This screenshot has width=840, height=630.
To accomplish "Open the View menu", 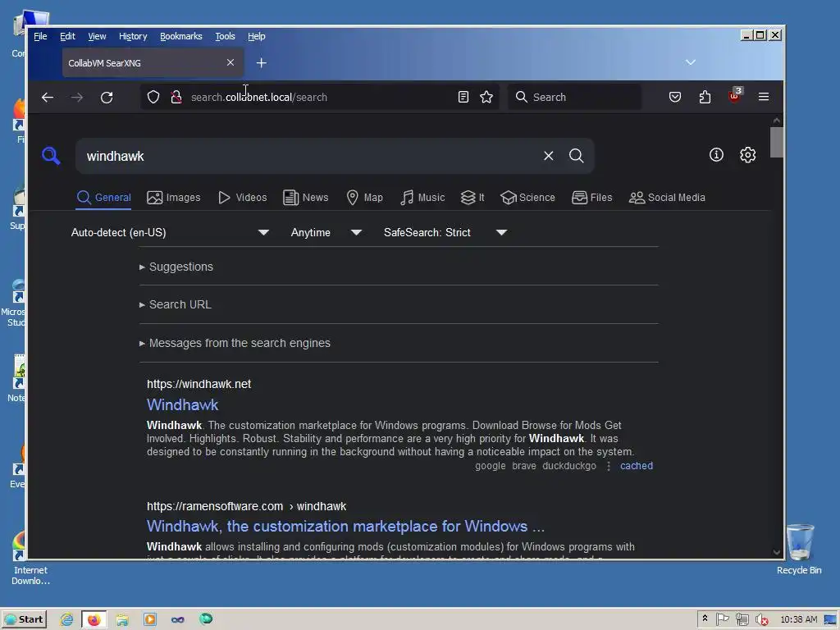I will pyautogui.click(x=97, y=36).
